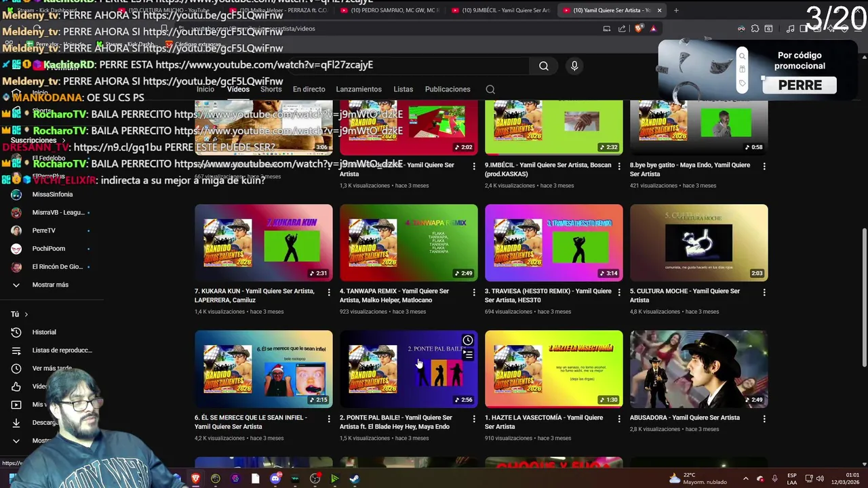Screen dimensions: 868x488
Task: Click the share page icon in address bar
Action: [622, 28]
